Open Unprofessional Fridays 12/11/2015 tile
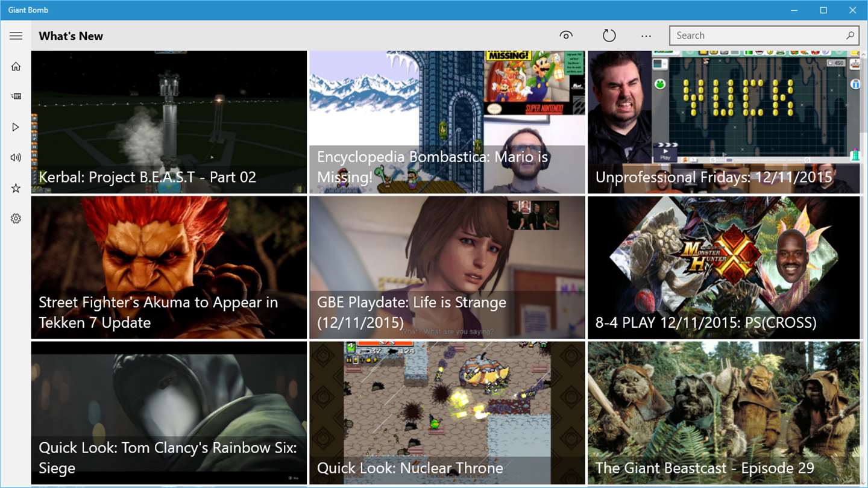The height and width of the screenshot is (488, 868). pos(724,122)
